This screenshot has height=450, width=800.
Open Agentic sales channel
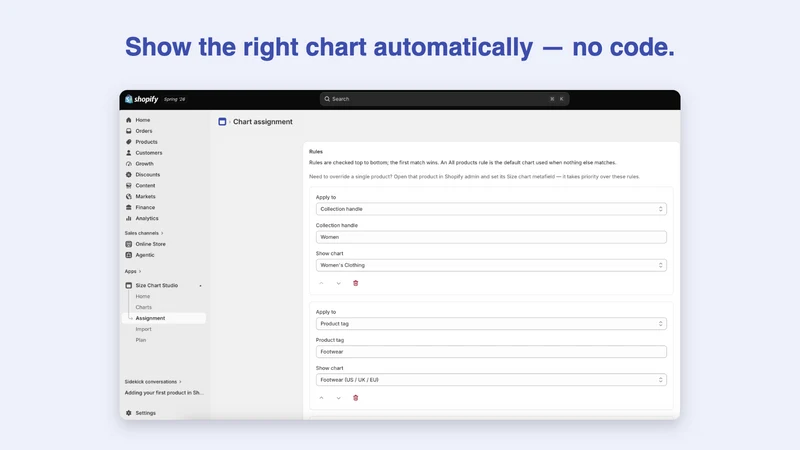pos(145,255)
